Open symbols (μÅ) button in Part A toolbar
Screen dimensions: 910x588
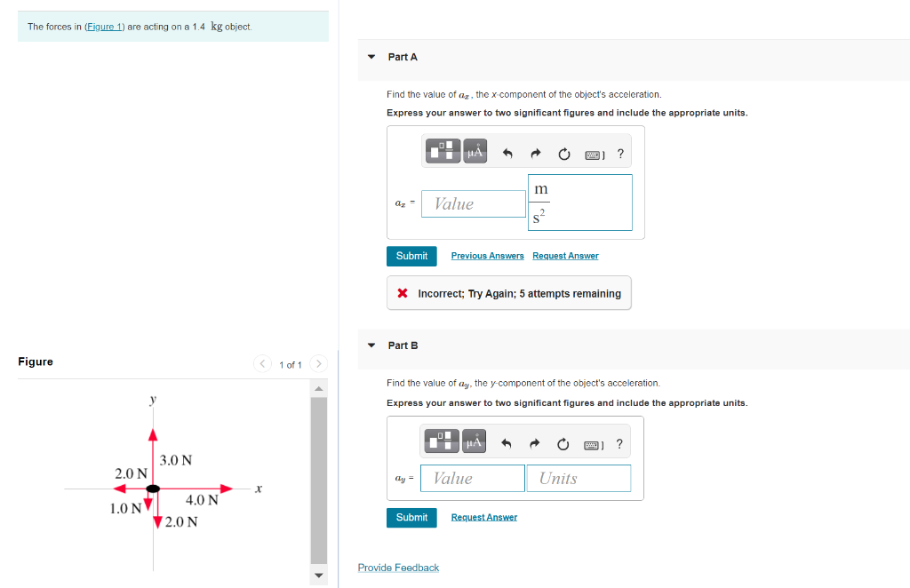pyautogui.click(x=475, y=151)
